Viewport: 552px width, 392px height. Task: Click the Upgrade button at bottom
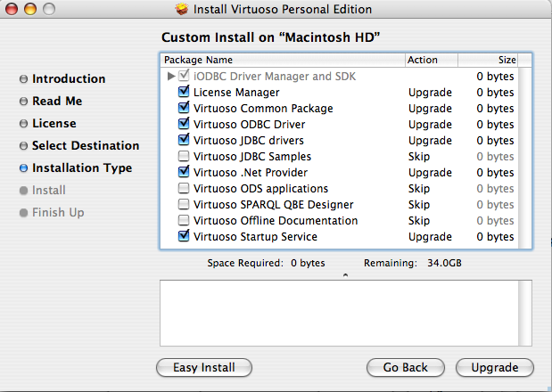(x=495, y=367)
